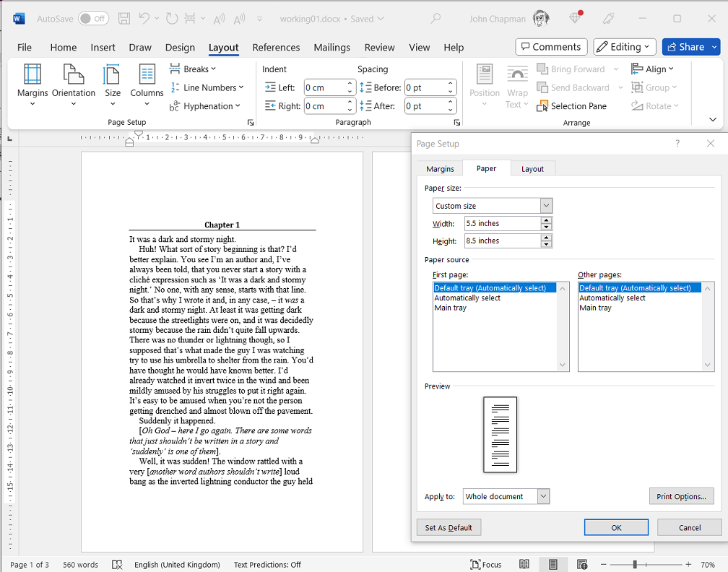
Task: Expand the Breaks dropdown menu
Action: (193, 69)
